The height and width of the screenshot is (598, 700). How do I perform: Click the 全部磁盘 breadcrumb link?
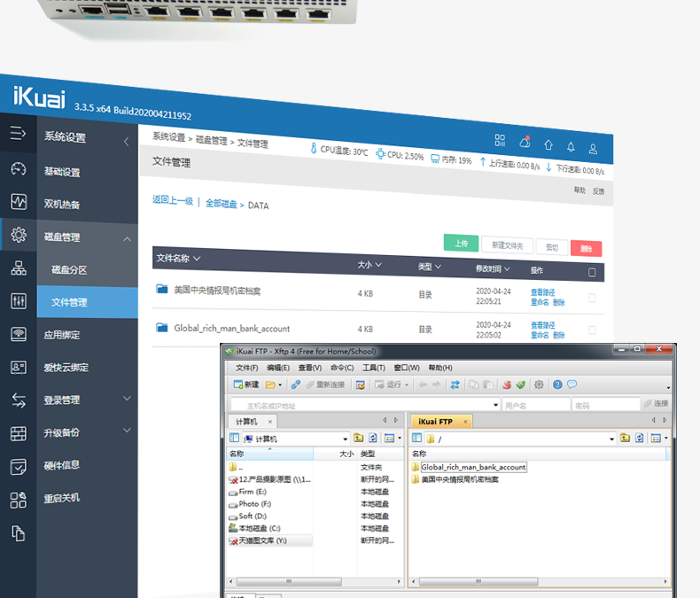pyautogui.click(x=221, y=204)
